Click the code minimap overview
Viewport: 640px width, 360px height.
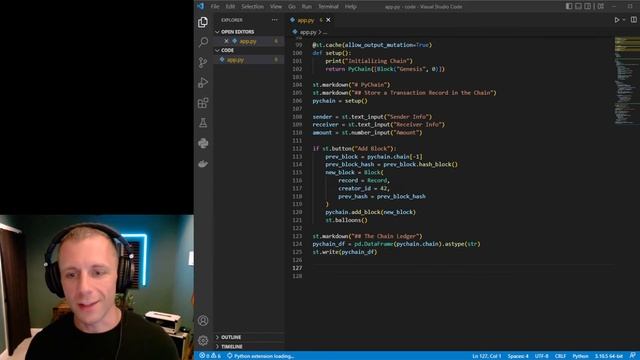coord(627,82)
